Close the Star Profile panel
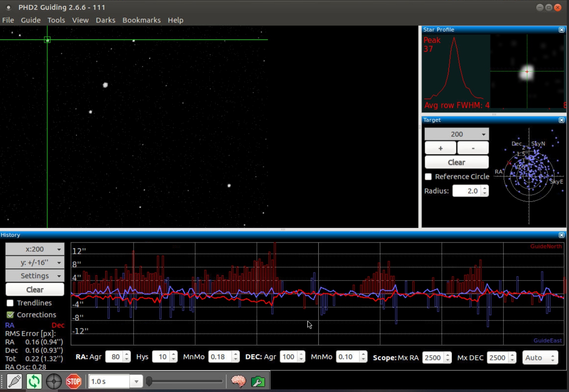The image size is (569, 392). pos(562,30)
